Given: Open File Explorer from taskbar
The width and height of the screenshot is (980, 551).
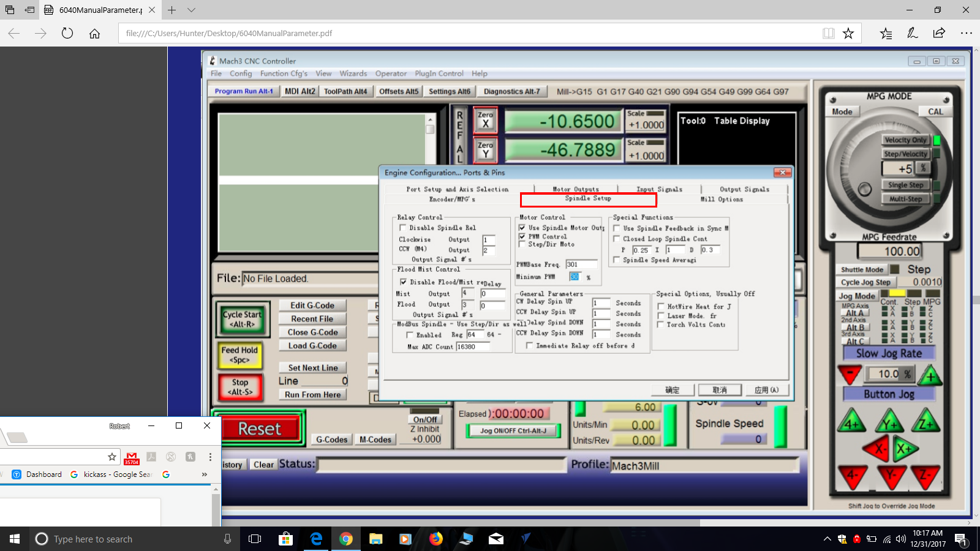Looking at the screenshot, I should tap(376, 539).
